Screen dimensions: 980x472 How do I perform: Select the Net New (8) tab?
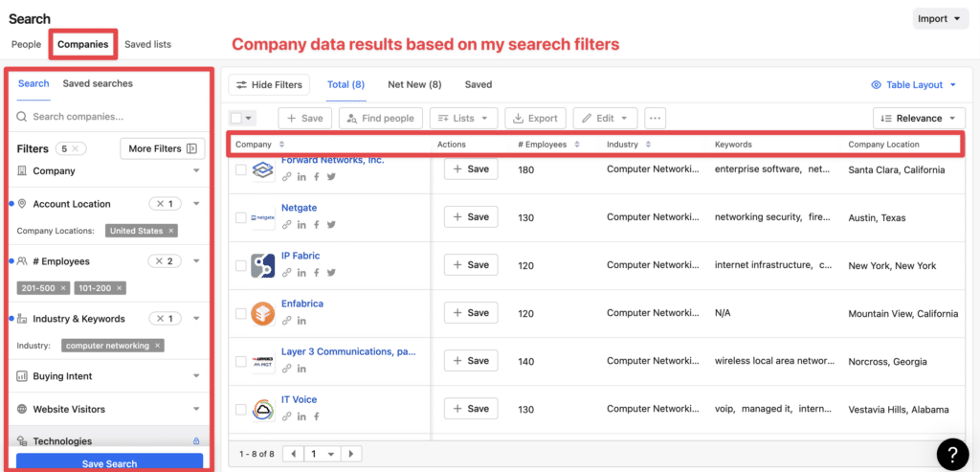414,84
